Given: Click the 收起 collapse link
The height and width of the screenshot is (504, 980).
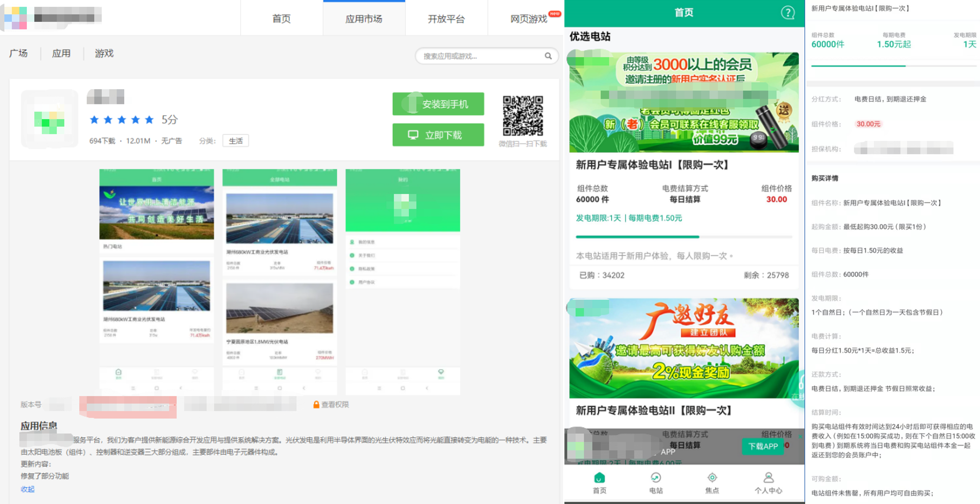Looking at the screenshot, I should (27, 489).
